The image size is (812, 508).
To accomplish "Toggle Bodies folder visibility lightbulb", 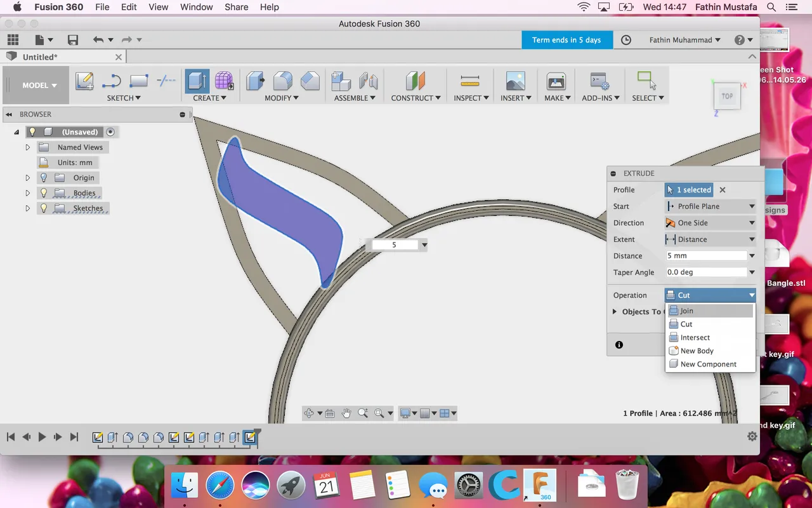I will click(x=44, y=193).
